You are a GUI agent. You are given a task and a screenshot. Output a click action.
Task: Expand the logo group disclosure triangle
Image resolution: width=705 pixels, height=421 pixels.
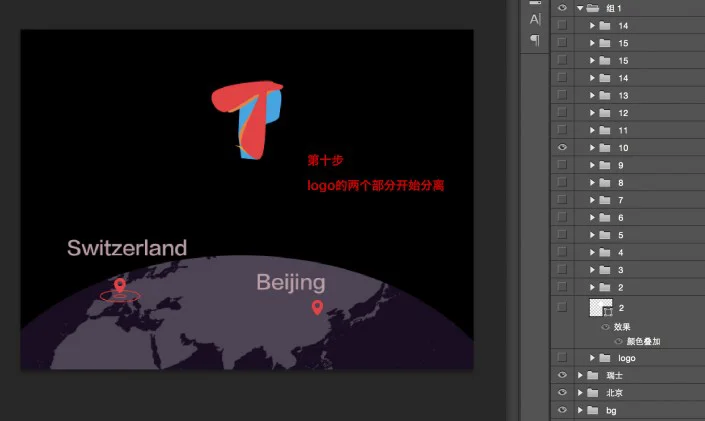[592, 358]
